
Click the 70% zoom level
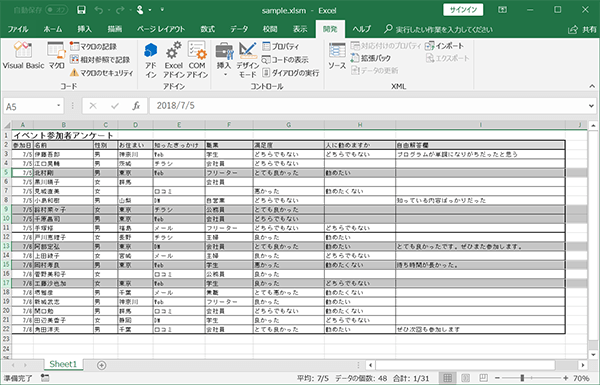(581, 378)
